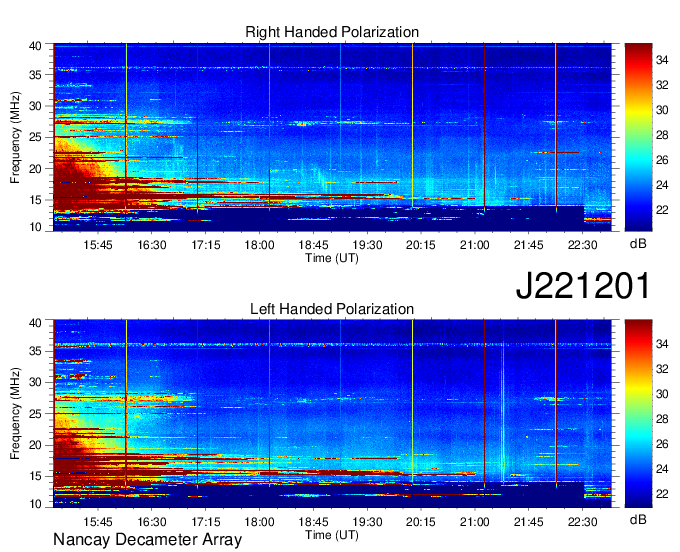The height and width of the screenshot is (552, 680).
Task: Click the "32" value on the Left Handed colorbar
Action: (x=662, y=369)
